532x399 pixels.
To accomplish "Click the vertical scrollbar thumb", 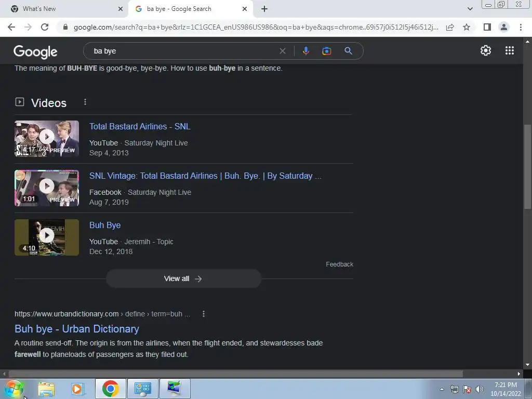I will [x=527, y=168].
